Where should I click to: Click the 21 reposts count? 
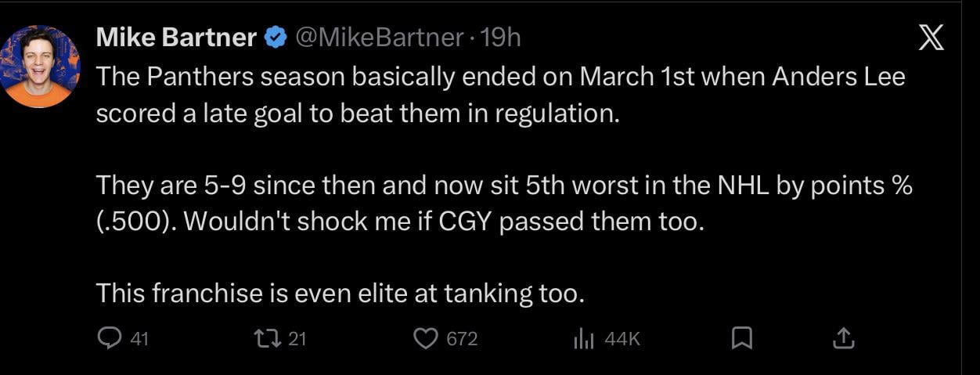(x=297, y=339)
